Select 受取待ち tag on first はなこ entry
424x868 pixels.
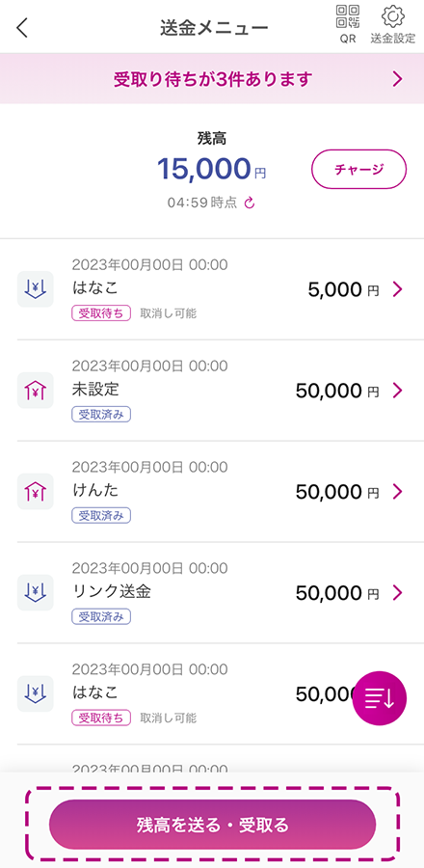[x=101, y=313]
